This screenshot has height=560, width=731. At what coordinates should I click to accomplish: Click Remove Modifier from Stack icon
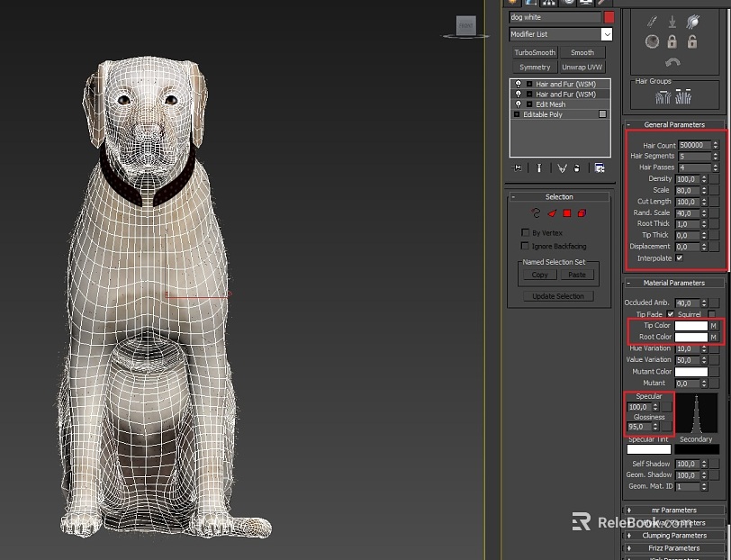pos(577,168)
